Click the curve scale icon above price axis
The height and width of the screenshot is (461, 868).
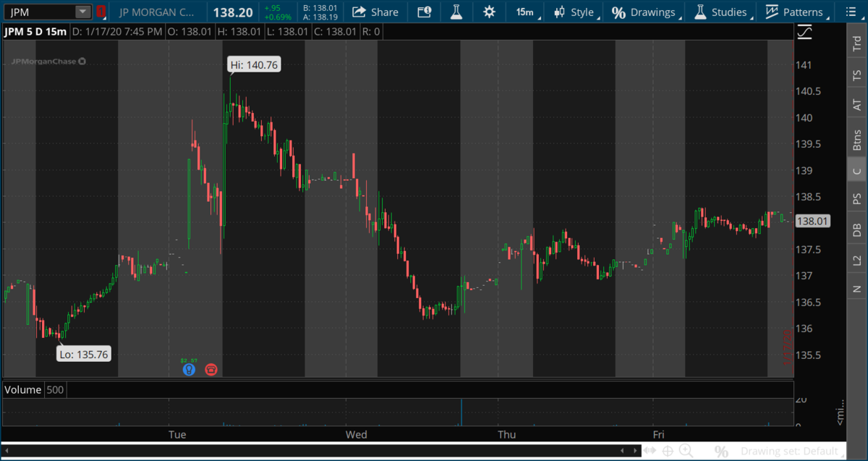coord(804,32)
